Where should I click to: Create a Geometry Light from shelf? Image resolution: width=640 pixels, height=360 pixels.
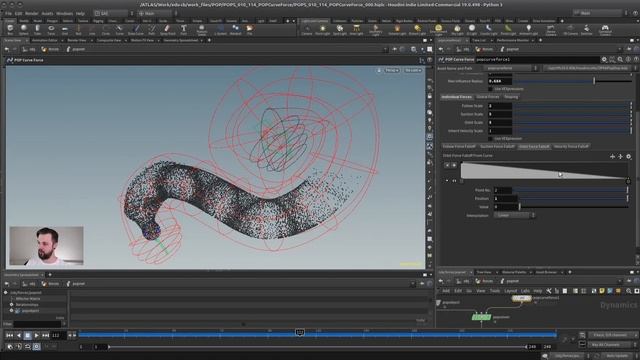tap(376, 29)
